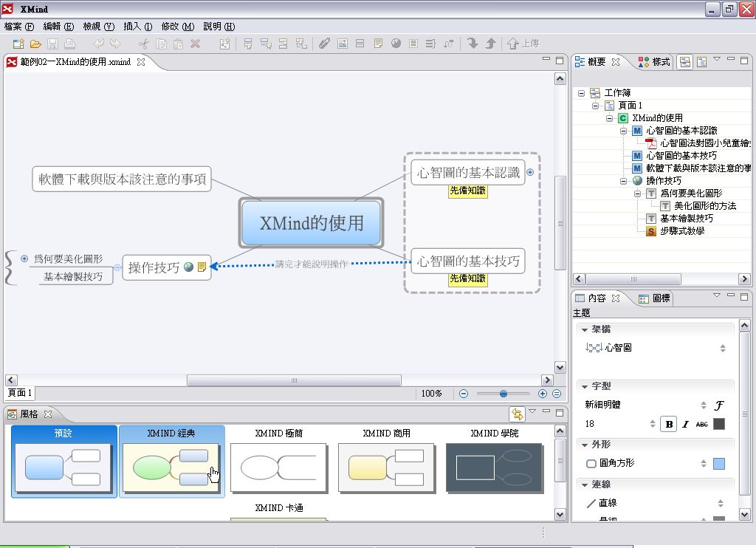Click the boundary toolbar icon

click(x=413, y=44)
